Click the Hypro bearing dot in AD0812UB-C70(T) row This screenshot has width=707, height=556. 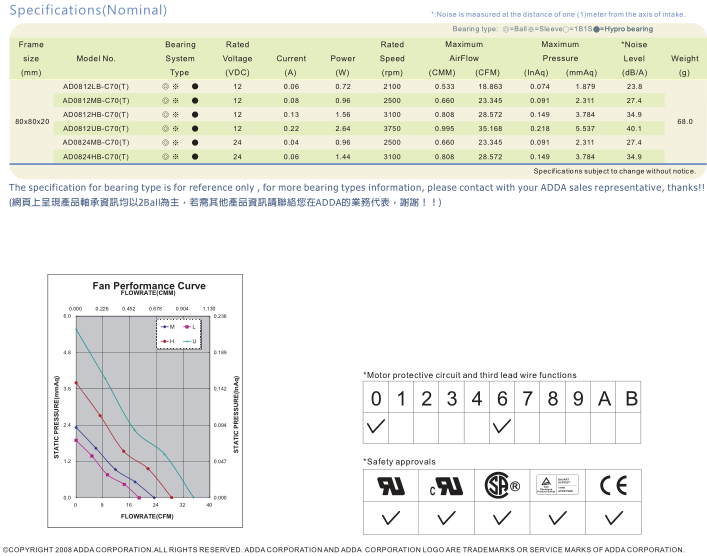coord(195,129)
